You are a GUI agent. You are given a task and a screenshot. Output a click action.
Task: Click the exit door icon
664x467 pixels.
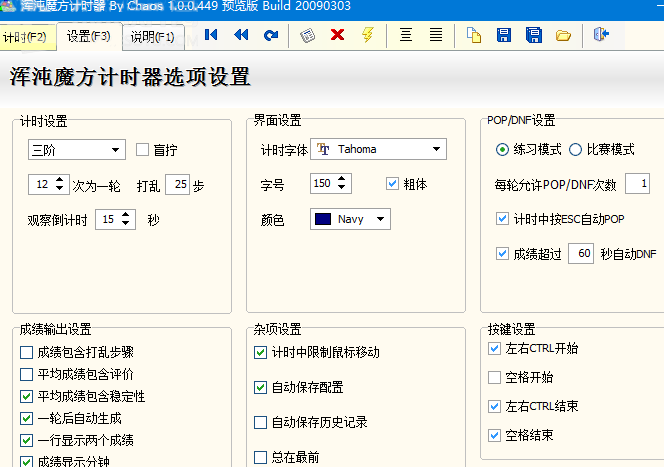coord(600,36)
